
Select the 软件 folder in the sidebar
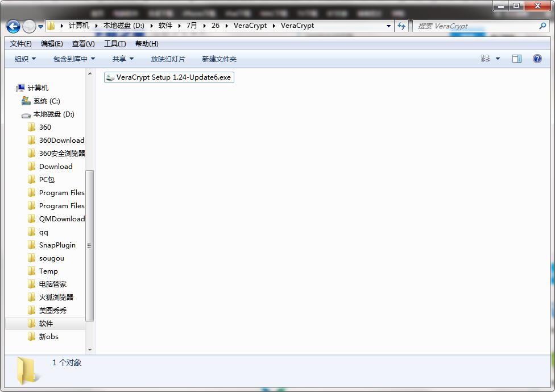pyautogui.click(x=45, y=324)
